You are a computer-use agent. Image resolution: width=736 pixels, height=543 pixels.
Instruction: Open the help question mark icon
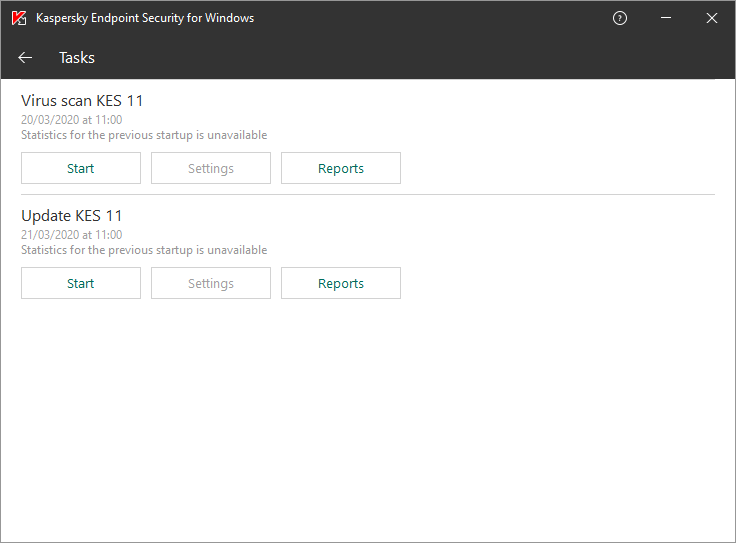(x=620, y=18)
